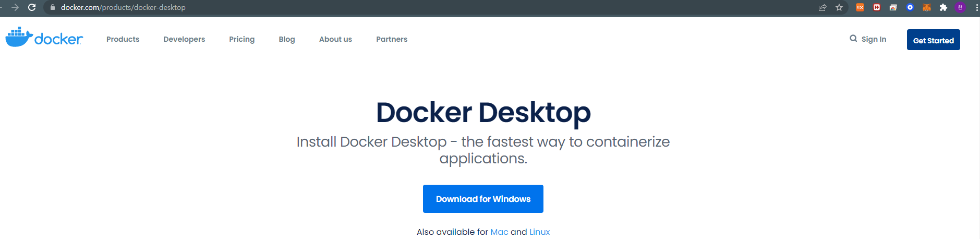
Task: Open the About us menu
Action: (x=335, y=39)
